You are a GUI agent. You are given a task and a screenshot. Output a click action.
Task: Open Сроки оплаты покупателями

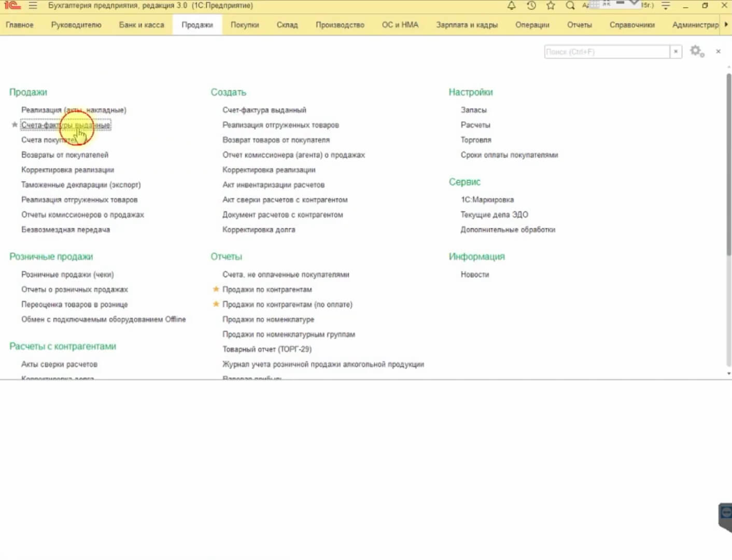510,155
